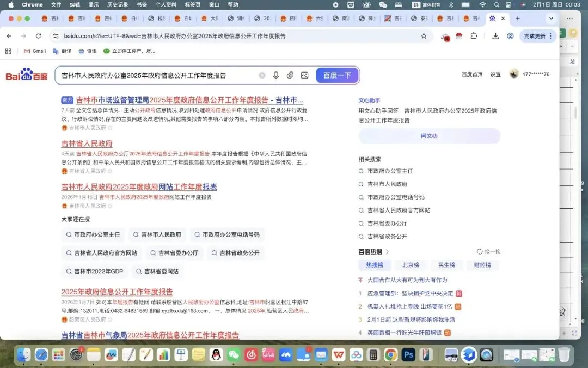Screen dimensions: 588x368
Task: Open Chrome profile avatar icon
Action: point(510,36)
